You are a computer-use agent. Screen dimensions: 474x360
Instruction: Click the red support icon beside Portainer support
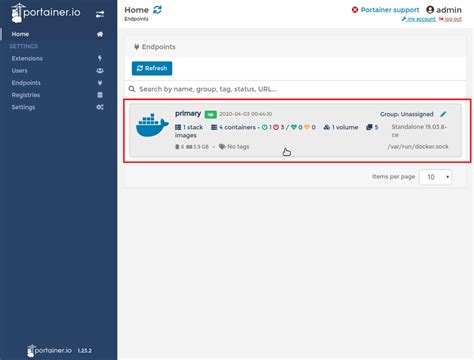(355, 10)
